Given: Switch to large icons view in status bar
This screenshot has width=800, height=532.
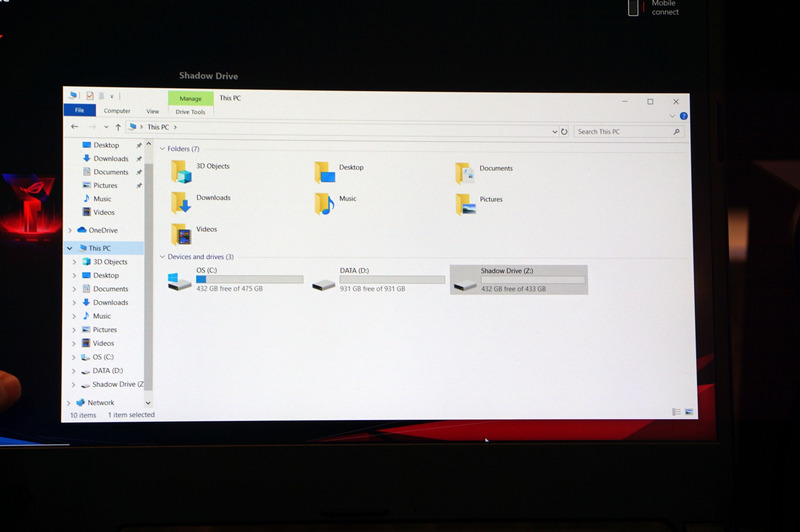Looking at the screenshot, I should click(689, 412).
